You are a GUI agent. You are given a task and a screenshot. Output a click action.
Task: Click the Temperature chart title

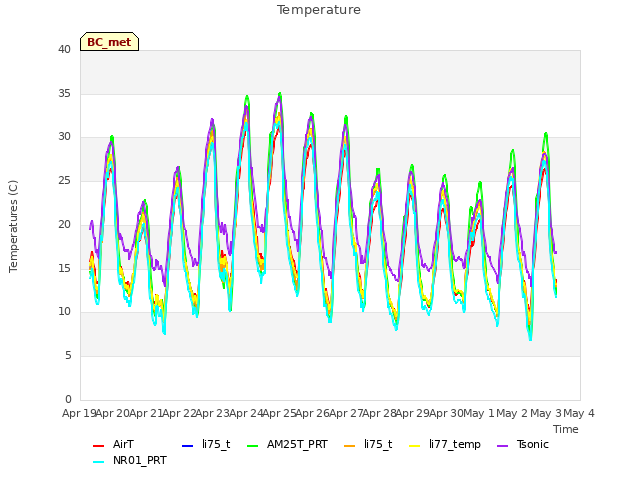pos(319,10)
